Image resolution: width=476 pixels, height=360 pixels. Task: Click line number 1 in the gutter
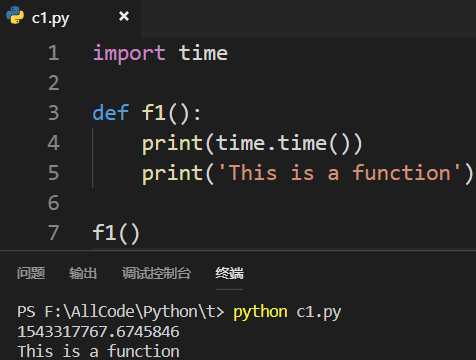[54, 53]
